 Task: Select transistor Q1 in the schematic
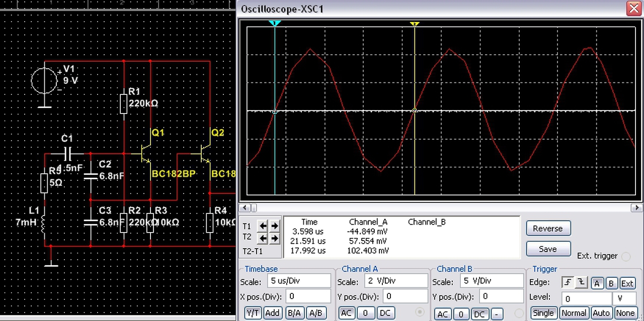[x=146, y=153]
